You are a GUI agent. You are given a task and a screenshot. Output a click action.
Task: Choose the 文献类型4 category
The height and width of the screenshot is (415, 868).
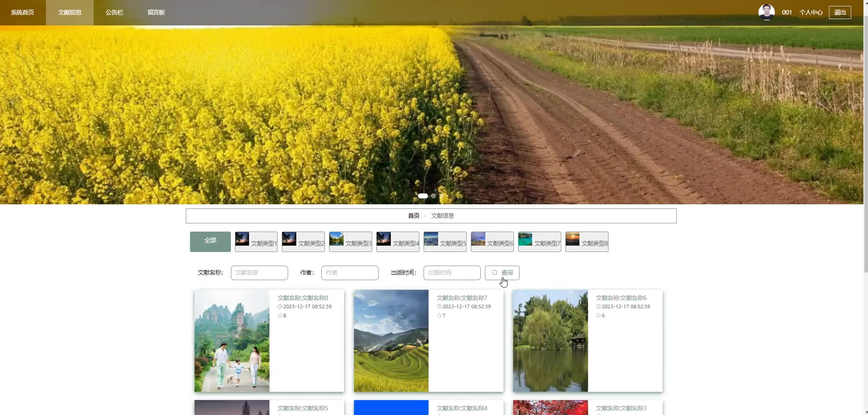pos(398,242)
